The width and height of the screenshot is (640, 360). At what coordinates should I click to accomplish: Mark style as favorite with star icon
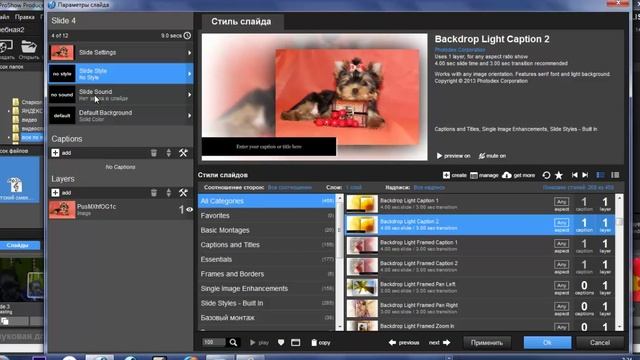click(x=559, y=175)
